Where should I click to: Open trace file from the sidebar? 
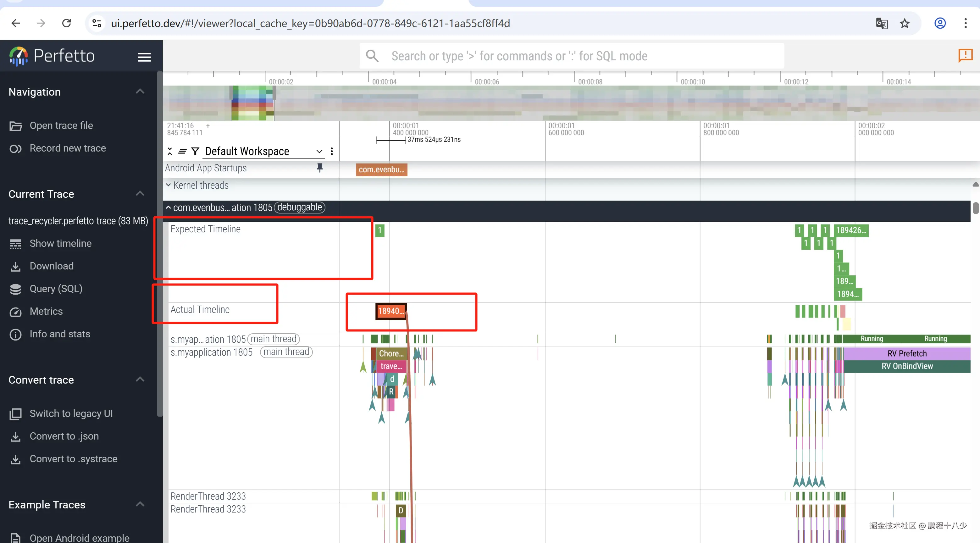[x=61, y=125]
